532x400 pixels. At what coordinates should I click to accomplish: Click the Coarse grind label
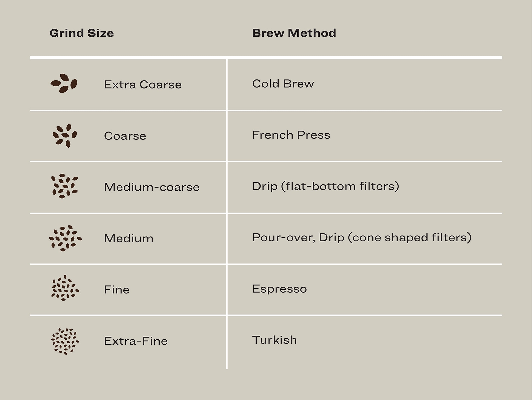[125, 136]
